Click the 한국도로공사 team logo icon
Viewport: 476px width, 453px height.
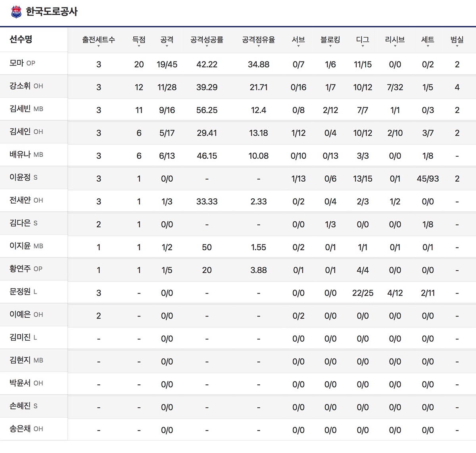point(16,12)
